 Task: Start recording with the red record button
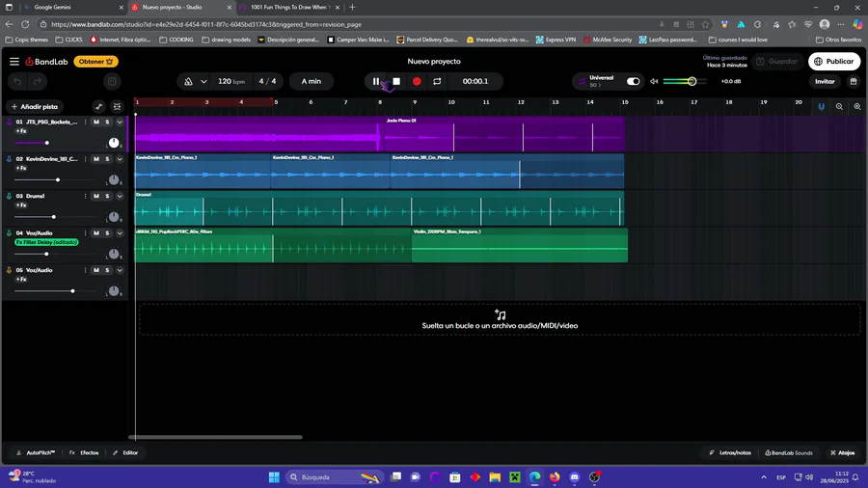pos(417,81)
